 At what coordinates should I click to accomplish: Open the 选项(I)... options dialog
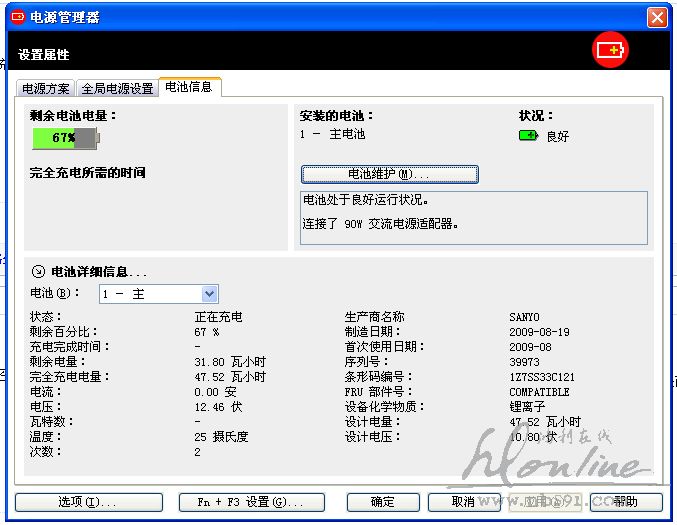(x=86, y=501)
